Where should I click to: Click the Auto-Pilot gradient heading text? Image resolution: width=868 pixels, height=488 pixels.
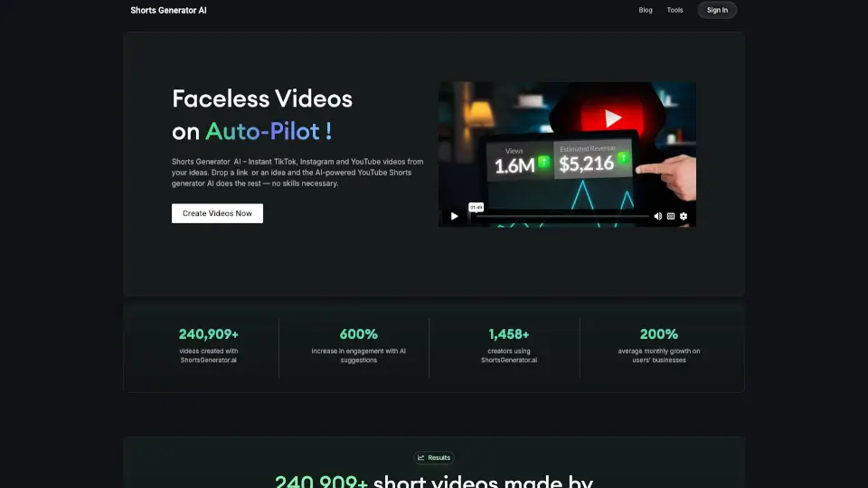point(268,131)
